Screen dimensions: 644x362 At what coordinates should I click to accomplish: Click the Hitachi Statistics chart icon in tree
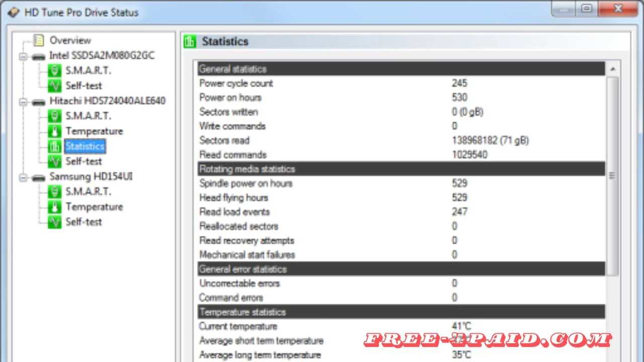54,146
